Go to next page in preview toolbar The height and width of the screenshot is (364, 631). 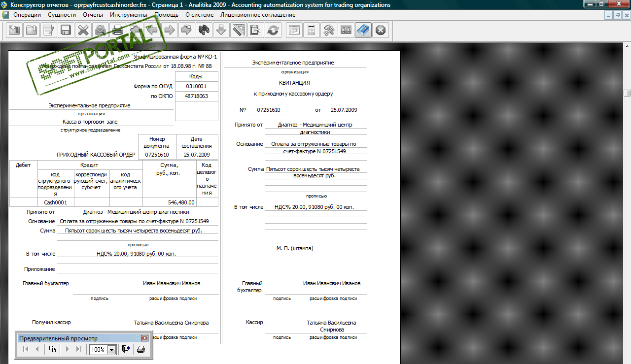click(68, 349)
